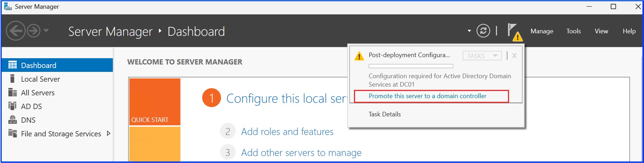Select All Servers in the sidebar

point(57,93)
